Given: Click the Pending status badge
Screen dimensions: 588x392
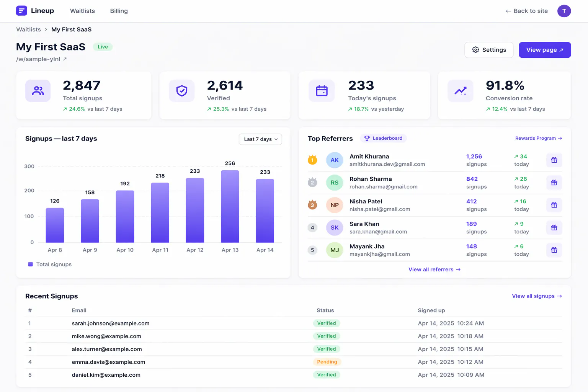Looking at the screenshot, I should pyautogui.click(x=327, y=362).
